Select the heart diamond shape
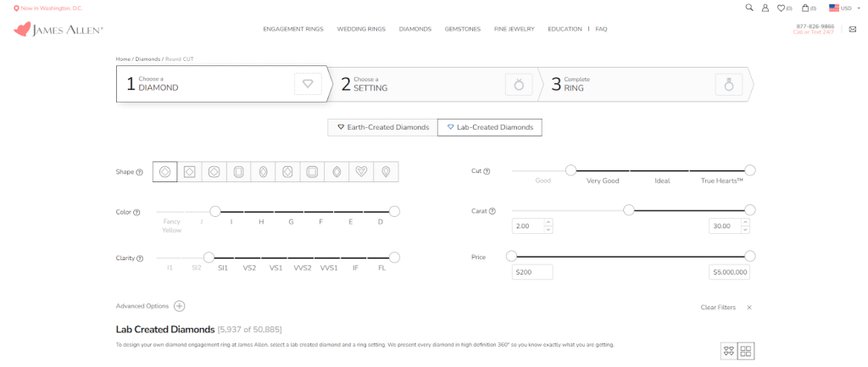868x367 pixels. point(361,172)
